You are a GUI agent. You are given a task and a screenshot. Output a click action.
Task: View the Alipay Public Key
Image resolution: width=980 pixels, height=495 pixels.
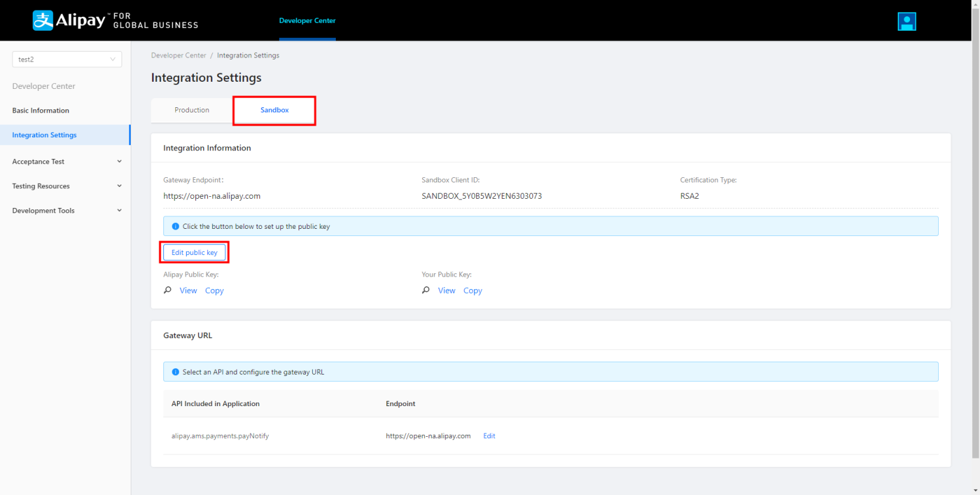pos(188,290)
